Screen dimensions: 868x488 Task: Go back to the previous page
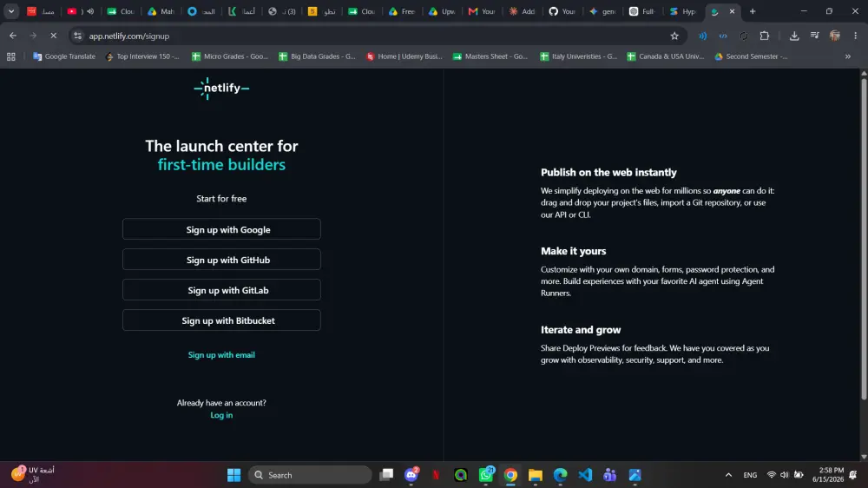pos(13,36)
